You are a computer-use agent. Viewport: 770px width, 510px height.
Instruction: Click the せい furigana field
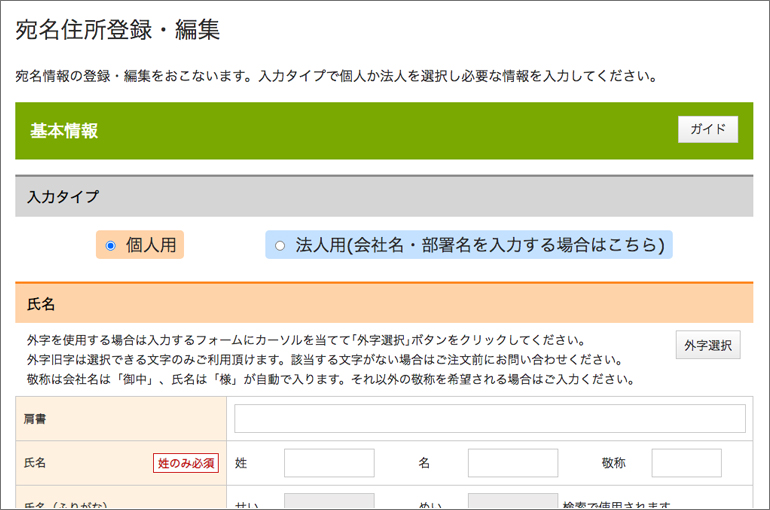click(329, 502)
